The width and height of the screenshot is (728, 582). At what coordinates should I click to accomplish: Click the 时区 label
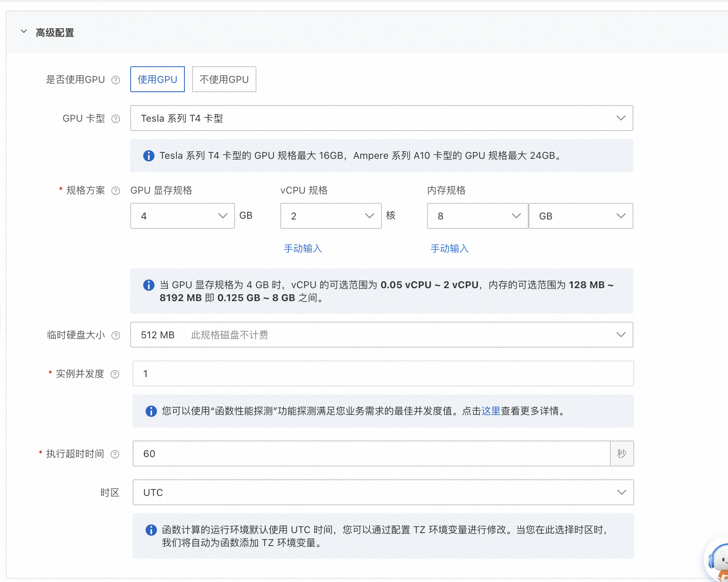(110, 493)
